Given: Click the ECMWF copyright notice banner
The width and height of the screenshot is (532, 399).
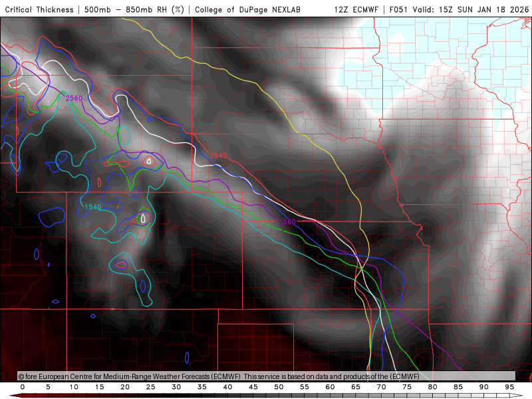Looking at the screenshot, I should (267, 376).
